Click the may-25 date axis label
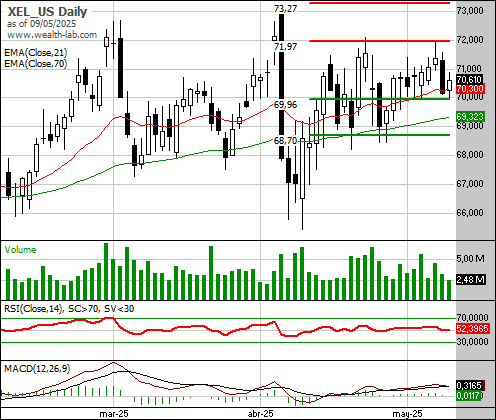Viewport: 496px width, 420px height. coord(407,414)
